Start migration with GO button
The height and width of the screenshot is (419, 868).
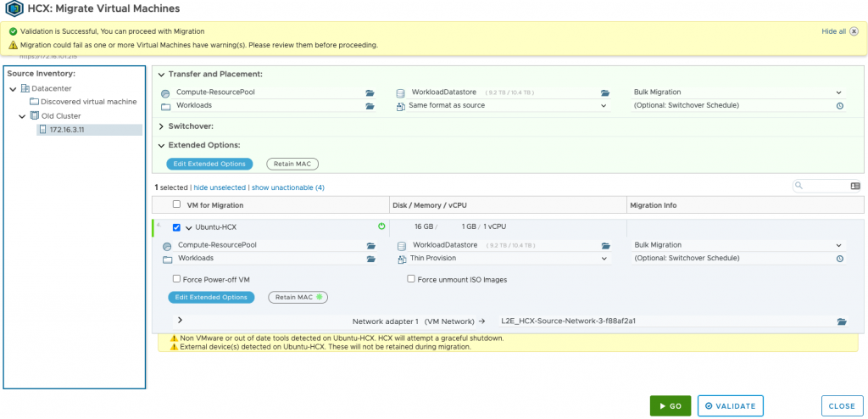click(x=670, y=406)
